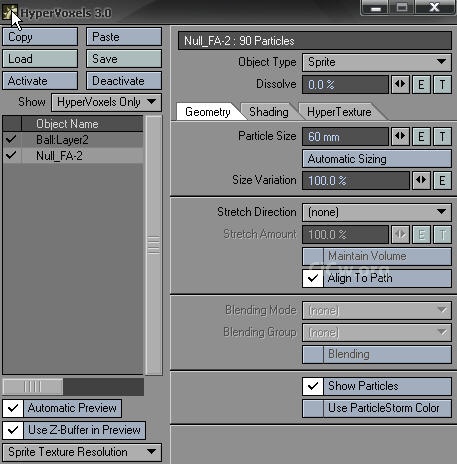Image resolution: width=457 pixels, height=464 pixels.
Task: Click object list horizontal scrollbar handle
Action: pyautogui.click(x=33, y=387)
